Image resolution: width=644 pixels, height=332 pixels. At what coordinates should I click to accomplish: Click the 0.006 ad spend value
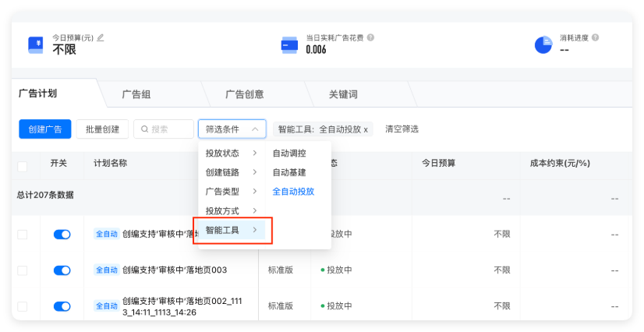click(x=316, y=50)
